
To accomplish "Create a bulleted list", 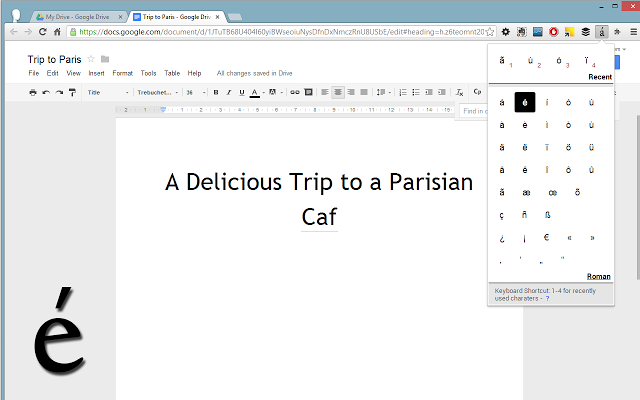I will [416, 92].
